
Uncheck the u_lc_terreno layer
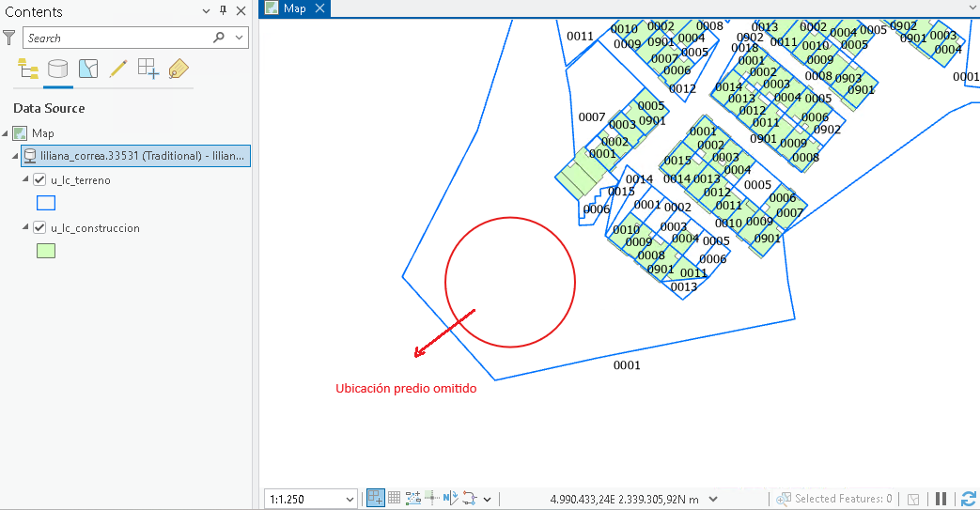coord(39,180)
